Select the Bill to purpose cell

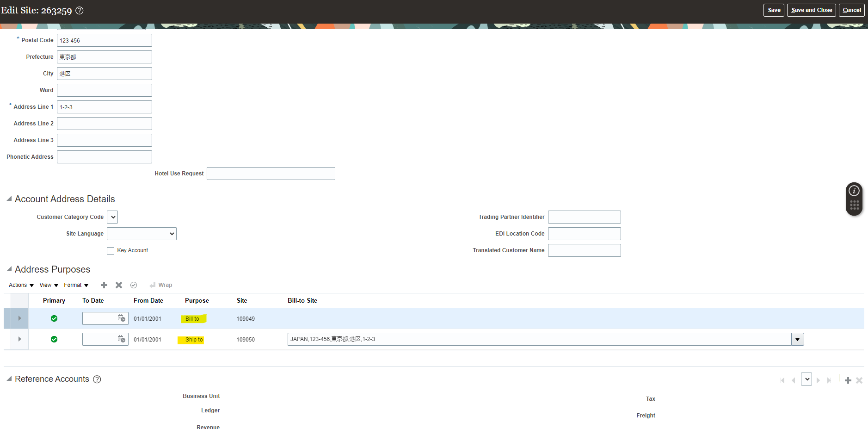[x=192, y=319]
